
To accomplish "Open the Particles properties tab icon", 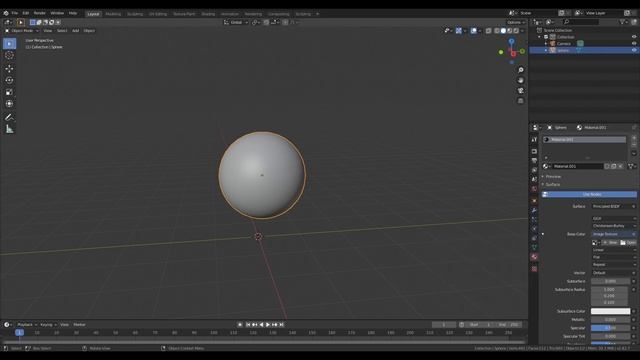I will pos(534,220).
